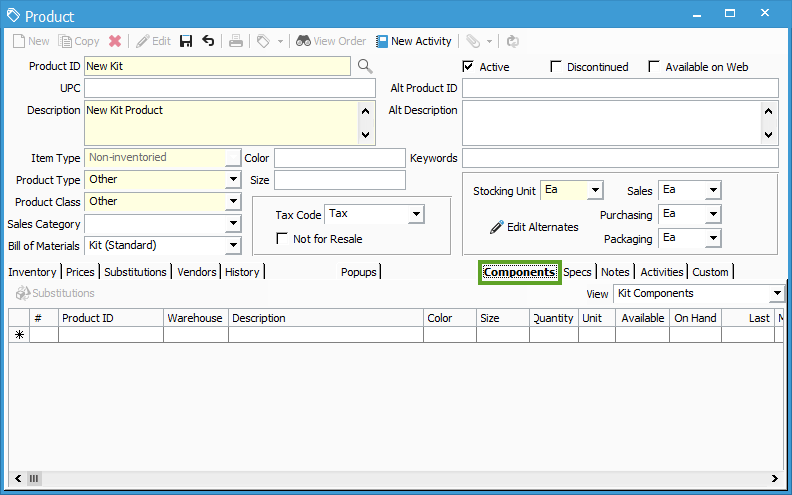Click the Substitutions button above the grid
The image size is (792, 495).
click(x=55, y=293)
